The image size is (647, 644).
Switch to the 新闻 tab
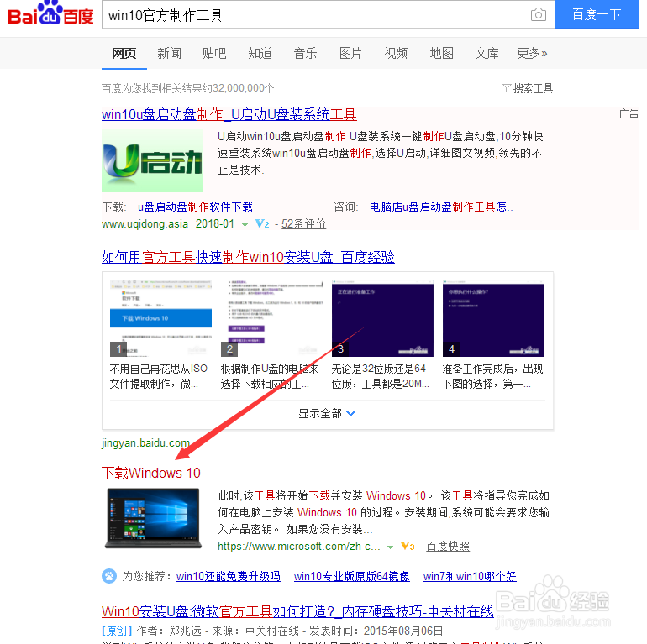click(169, 53)
